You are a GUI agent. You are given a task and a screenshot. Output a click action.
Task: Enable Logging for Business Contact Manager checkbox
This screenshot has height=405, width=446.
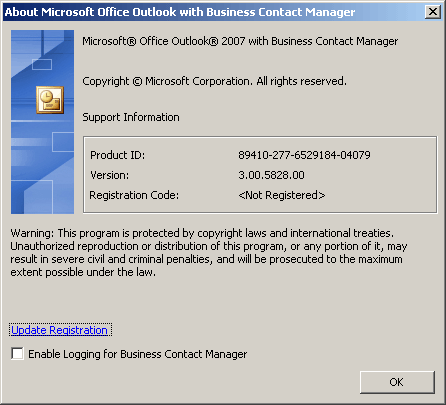click(17, 353)
